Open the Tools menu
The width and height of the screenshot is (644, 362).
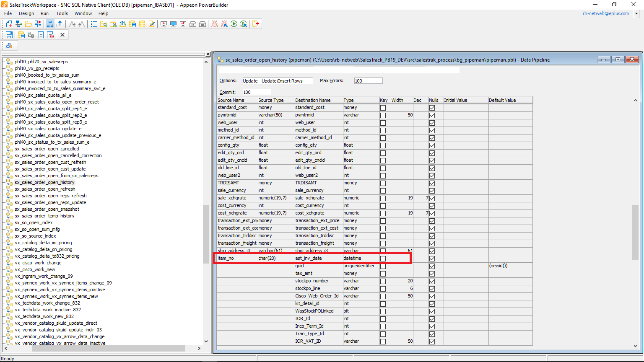[62, 13]
